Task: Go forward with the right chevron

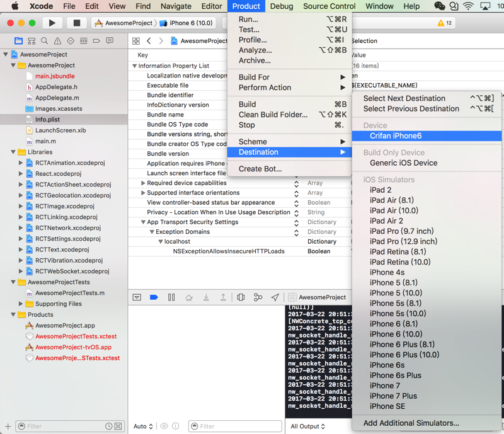Action: [161, 41]
